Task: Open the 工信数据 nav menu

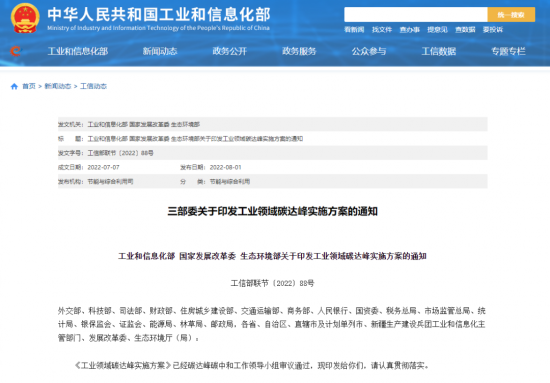Action: (x=438, y=51)
